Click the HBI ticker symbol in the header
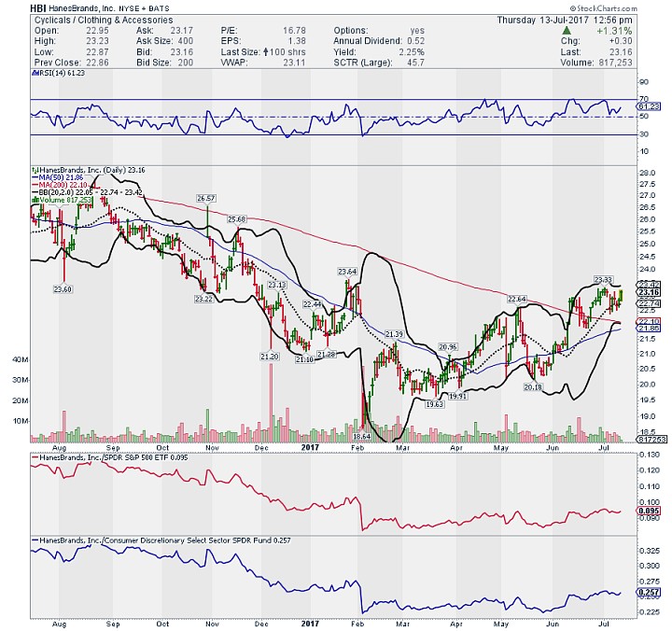672x631 pixels. 37,8
